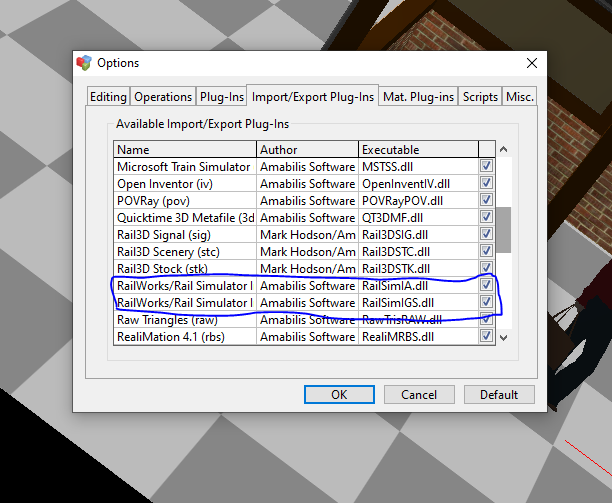
Task: Disable the Rail3DSTK.dll checkbox
Action: (486, 268)
